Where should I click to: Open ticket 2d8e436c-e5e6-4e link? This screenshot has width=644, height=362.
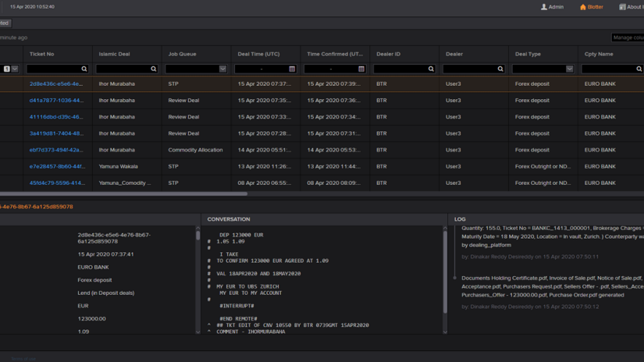point(56,83)
